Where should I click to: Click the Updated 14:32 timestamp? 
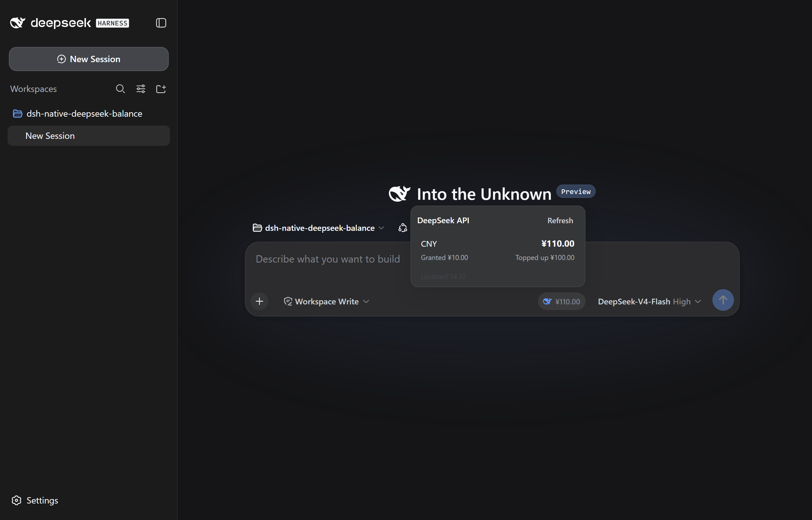(443, 276)
